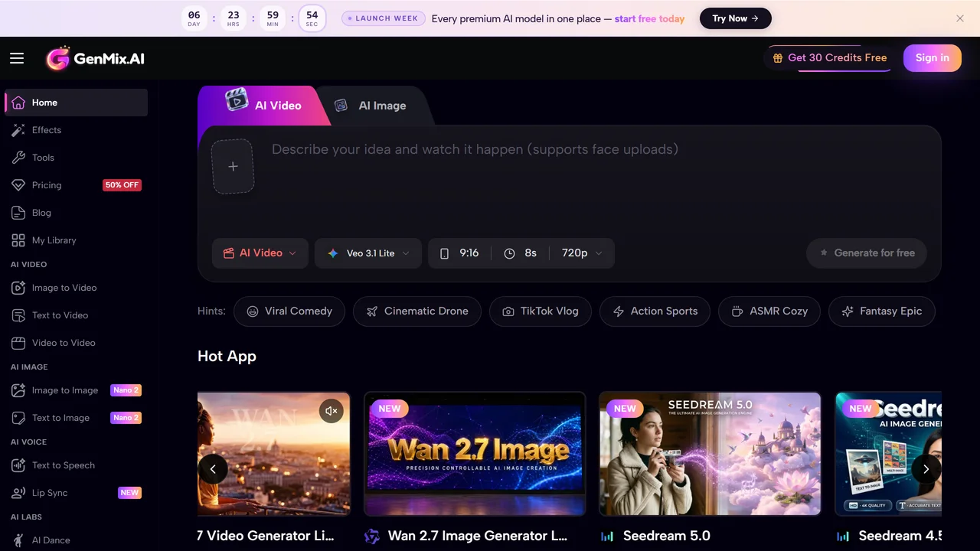Open Blog in the sidebar

pyautogui.click(x=77, y=213)
